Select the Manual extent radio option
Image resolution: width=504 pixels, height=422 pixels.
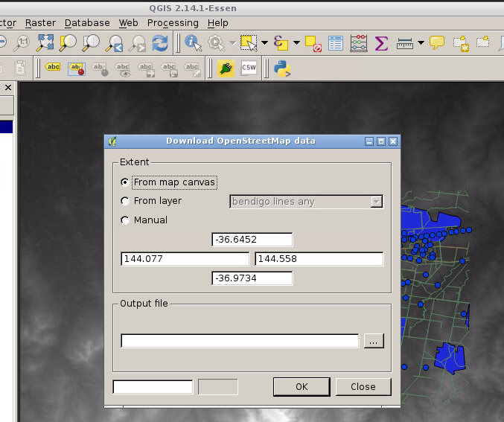[x=125, y=220]
